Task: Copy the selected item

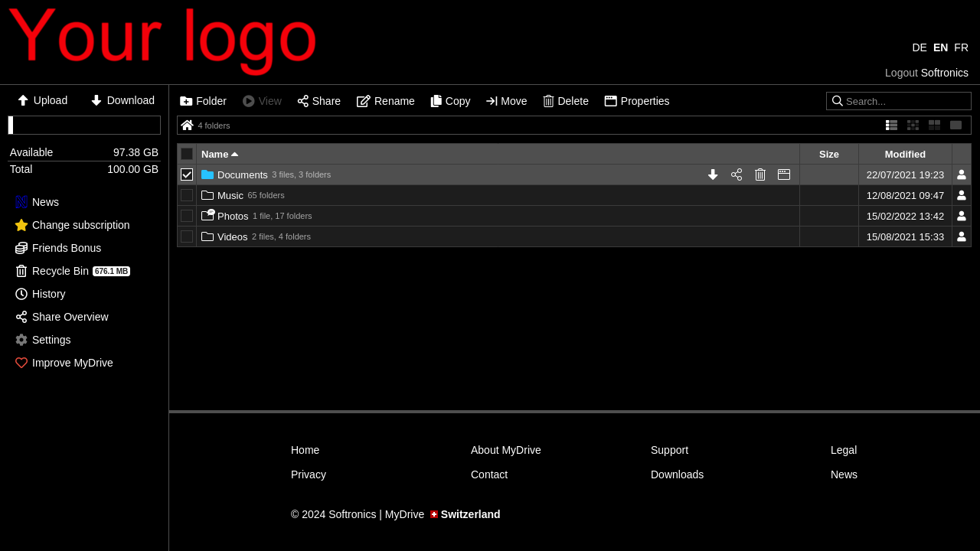Action: (450, 101)
